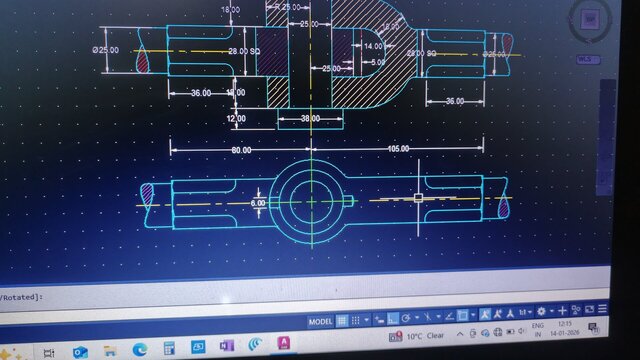This screenshot has width=640, height=360.
Task: Click the annotation scale sync icon
Action: [510, 313]
